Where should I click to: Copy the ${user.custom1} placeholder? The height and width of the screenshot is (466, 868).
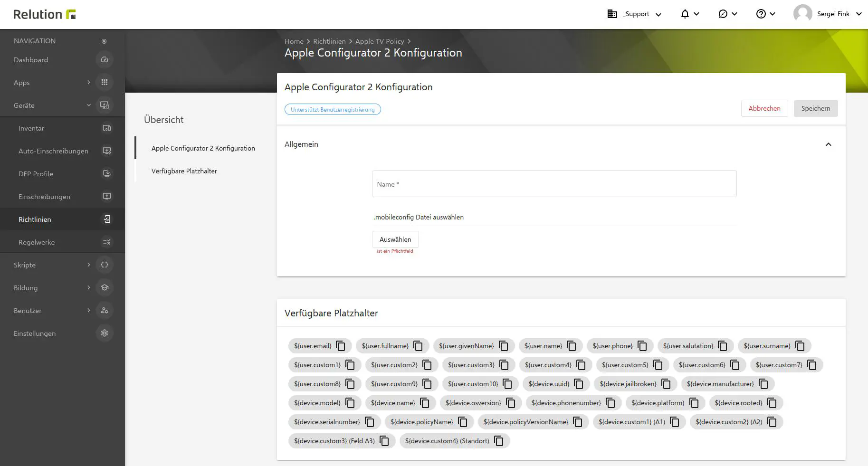point(350,365)
